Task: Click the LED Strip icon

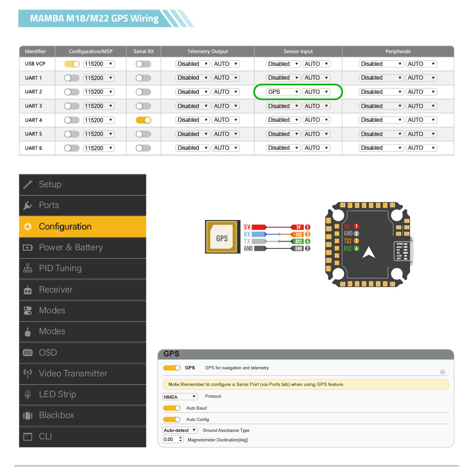Action: tap(27, 394)
